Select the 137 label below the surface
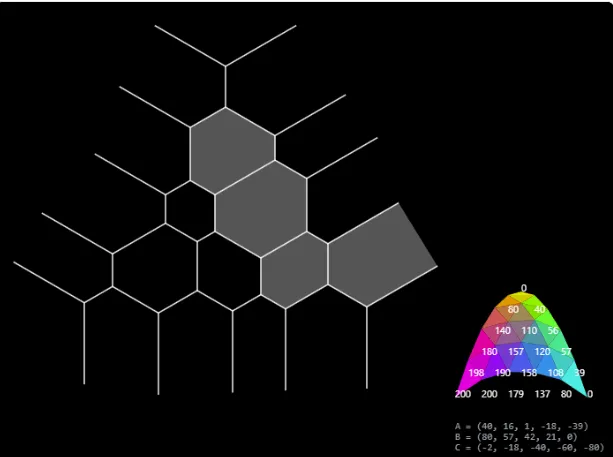Screen dimensions: 613x457 click(543, 394)
